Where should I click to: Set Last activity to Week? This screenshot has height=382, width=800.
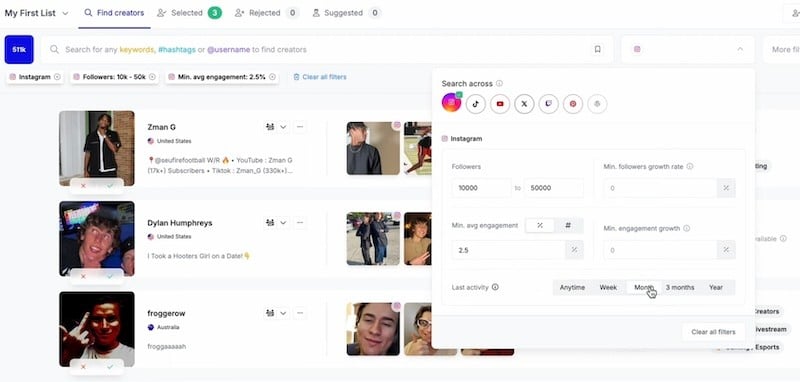point(608,287)
